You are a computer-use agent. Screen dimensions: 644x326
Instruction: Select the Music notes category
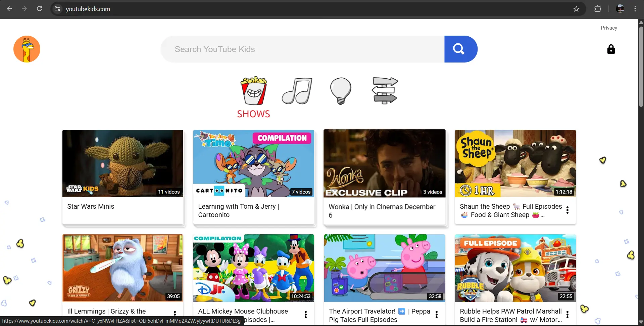click(297, 91)
